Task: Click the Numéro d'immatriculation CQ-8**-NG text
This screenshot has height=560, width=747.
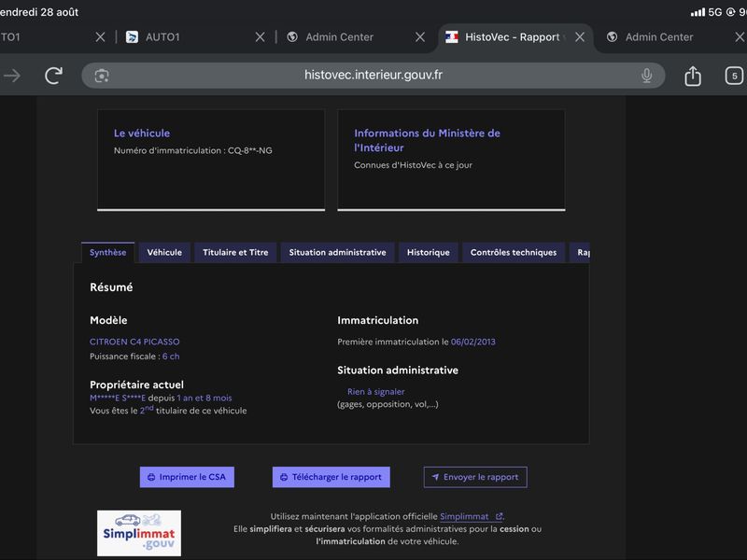Action: (x=193, y=150)
